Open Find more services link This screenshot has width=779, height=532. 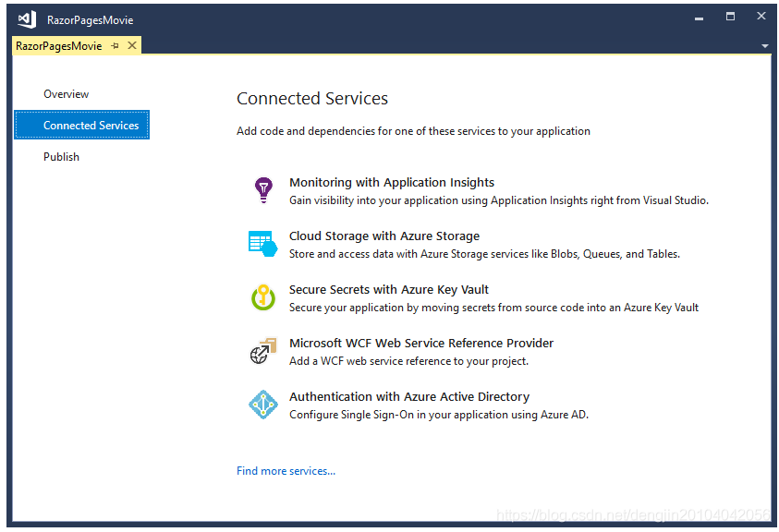286,471
